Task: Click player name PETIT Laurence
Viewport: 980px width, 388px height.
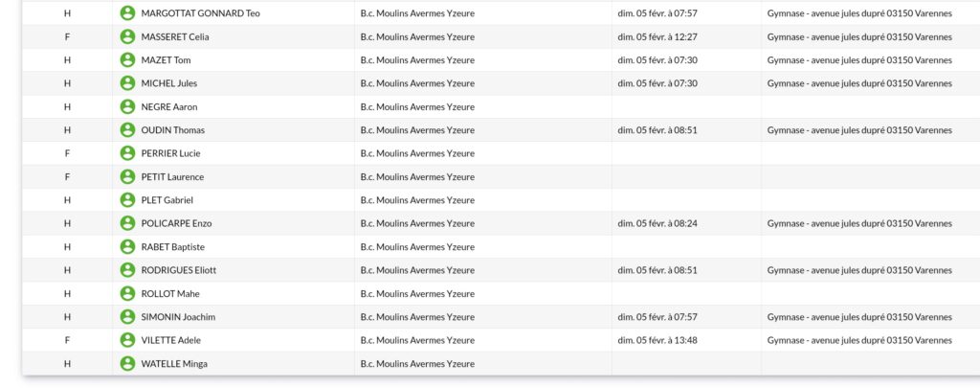Action: pos(172,177)
